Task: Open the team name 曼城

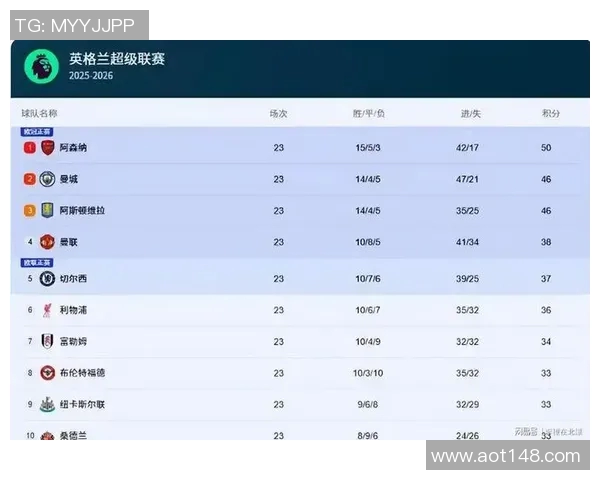Action: coord(69,179)
